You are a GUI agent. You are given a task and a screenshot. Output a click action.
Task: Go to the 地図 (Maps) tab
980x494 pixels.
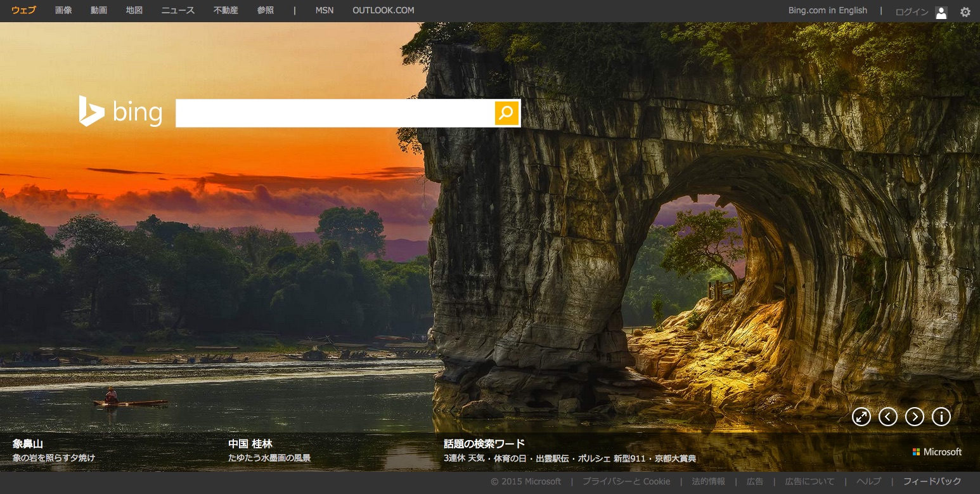[134, 11]
